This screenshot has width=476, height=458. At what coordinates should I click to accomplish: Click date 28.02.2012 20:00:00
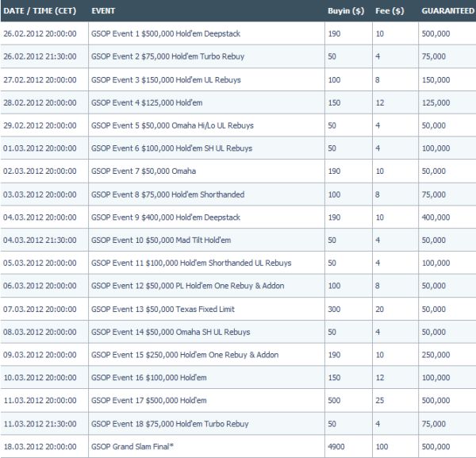40,102
